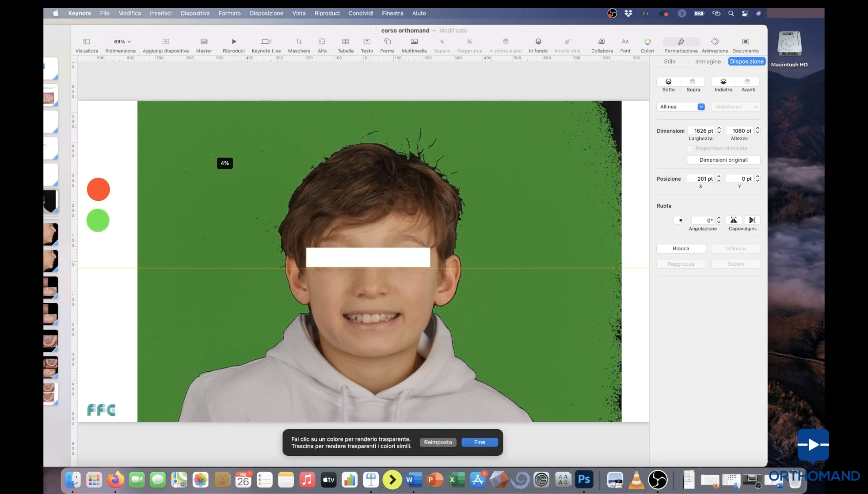Select the Alfa instant alpha tool

click(322, 42)
